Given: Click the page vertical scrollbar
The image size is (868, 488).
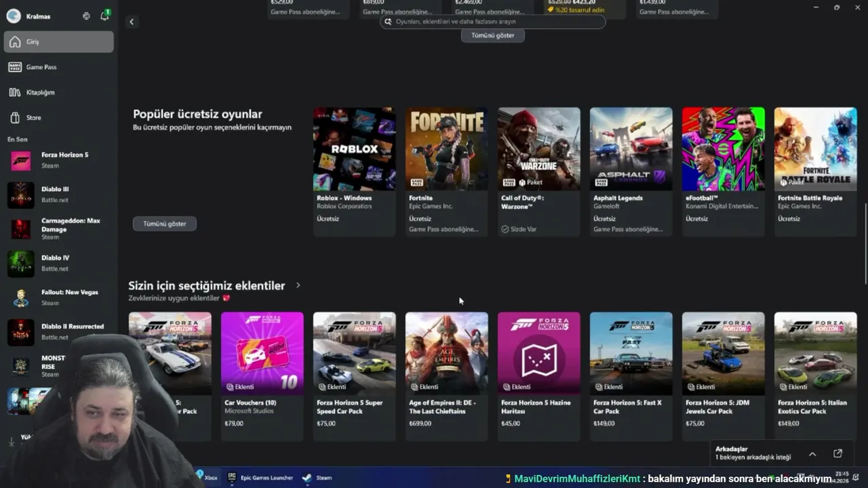Looking at the screenshot, I should 865,244.
